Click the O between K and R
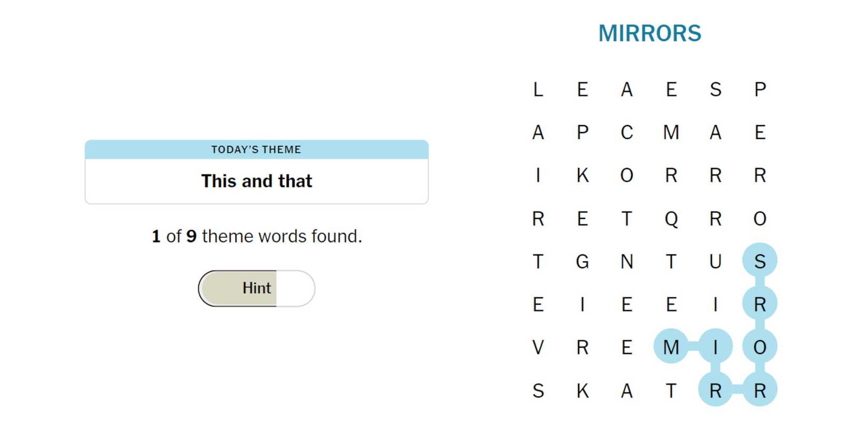This screenshot has height=434, width=868. point(627,175)
